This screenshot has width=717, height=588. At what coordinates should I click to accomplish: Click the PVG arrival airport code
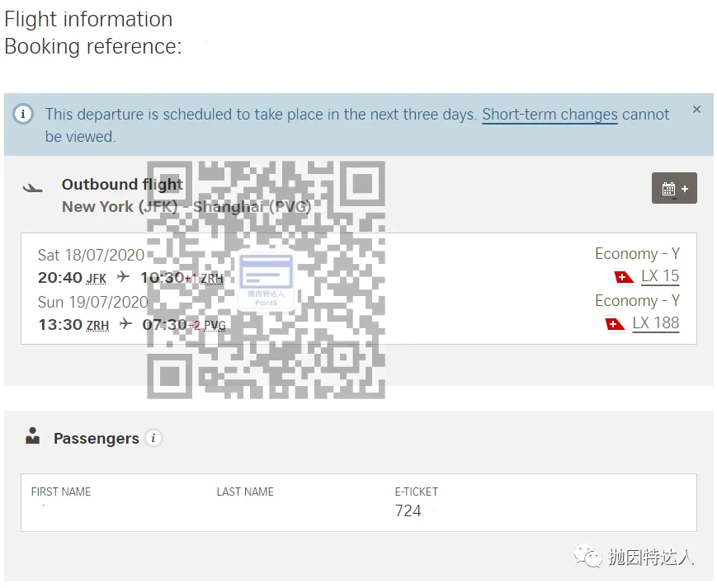pyautogui.click(x=215, y=325)
